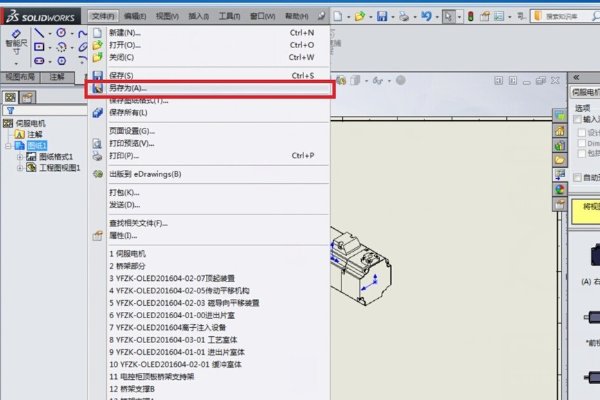Open the 视图(V) menu
The height and width of the screenshot is (400, 600).
click(167, 16)
